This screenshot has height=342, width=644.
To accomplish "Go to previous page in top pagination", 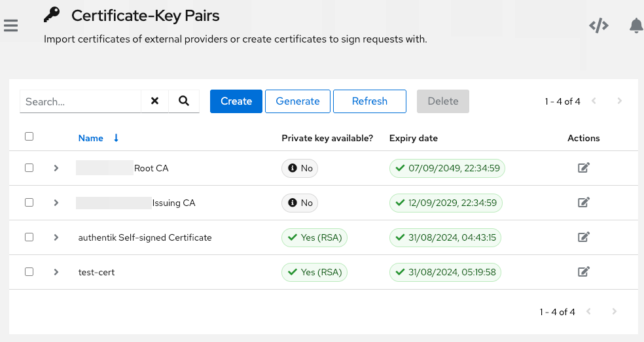I will (x=594, y=101).
